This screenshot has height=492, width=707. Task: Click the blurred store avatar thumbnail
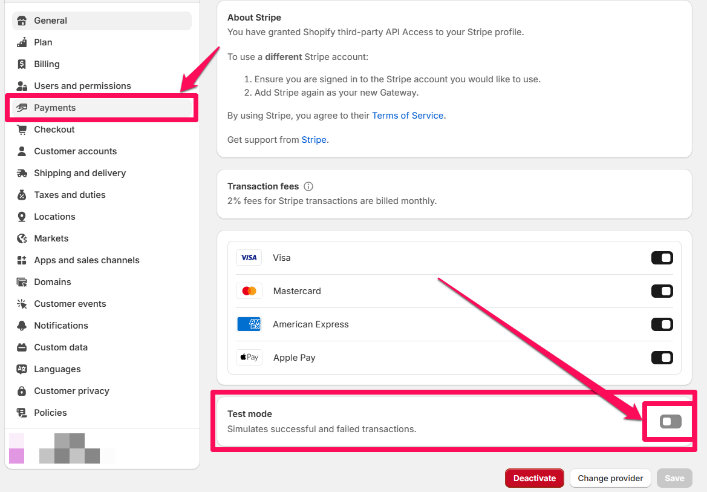tap(17, 448)
